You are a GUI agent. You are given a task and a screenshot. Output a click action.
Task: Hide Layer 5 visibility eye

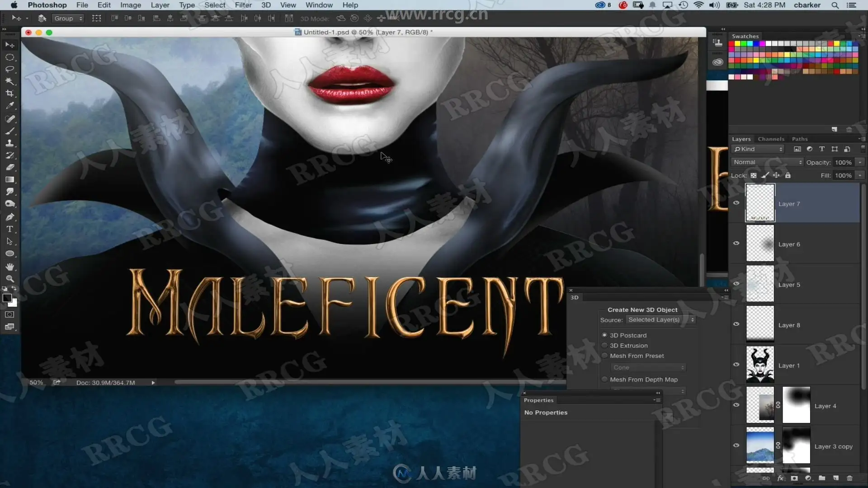pyautogui.click(x=736, y=284)
